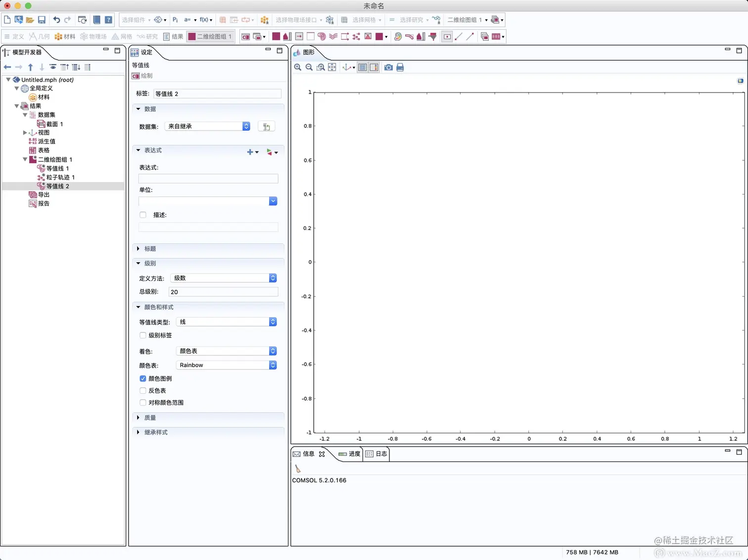748x560 pixels.
Task: Open the 等值线类型 dropdown
Action: [x=226, y=322]
